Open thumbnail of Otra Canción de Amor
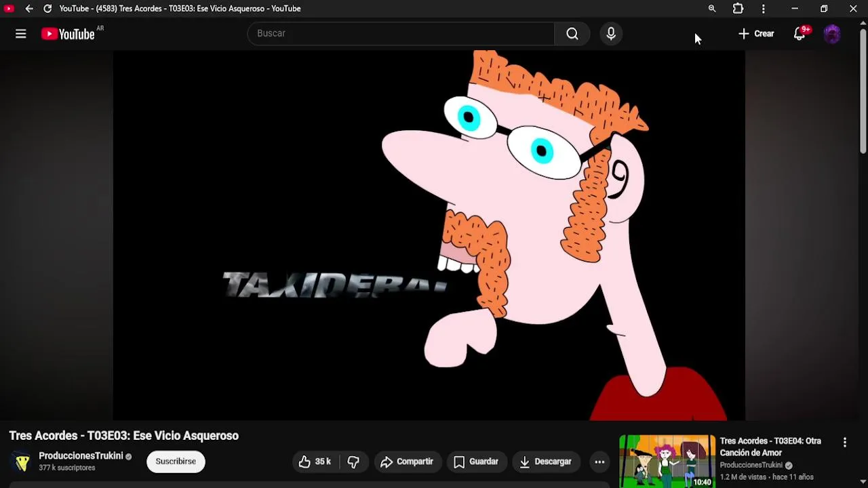Viewport: 868px width, 488px height. coord(667,461)
